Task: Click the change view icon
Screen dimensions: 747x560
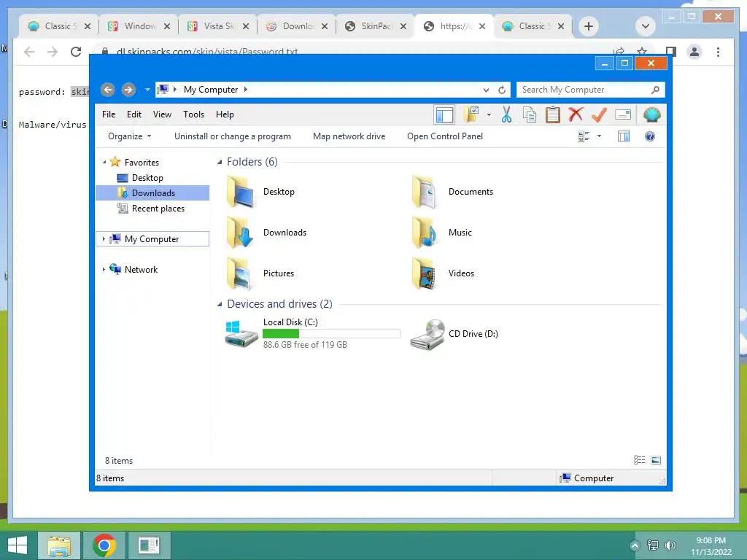Action: [x=584, y=136]
